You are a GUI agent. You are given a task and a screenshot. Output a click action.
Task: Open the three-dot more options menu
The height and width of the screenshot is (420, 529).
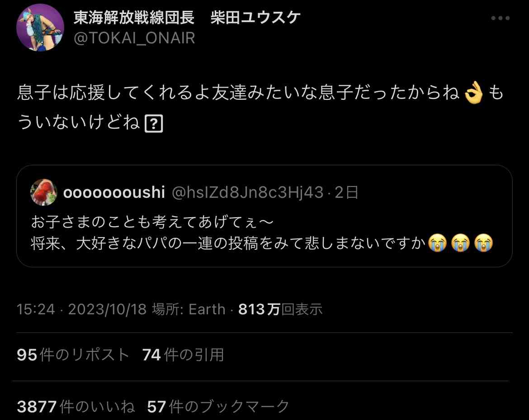(x=501, y=18)
